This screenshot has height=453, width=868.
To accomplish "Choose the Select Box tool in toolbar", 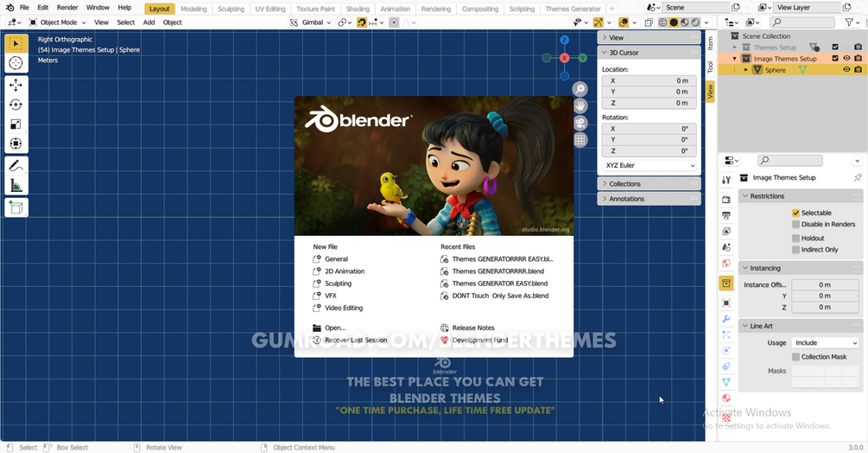I will 16,44.
